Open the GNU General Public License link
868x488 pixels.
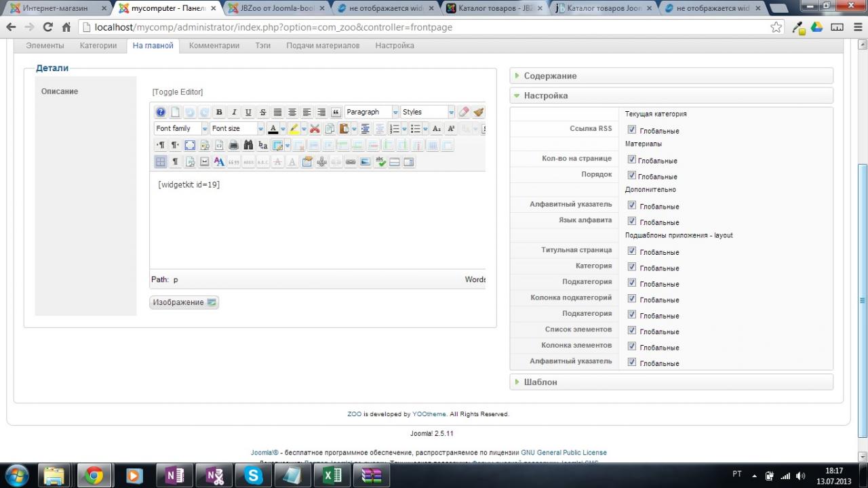(564, 453)
